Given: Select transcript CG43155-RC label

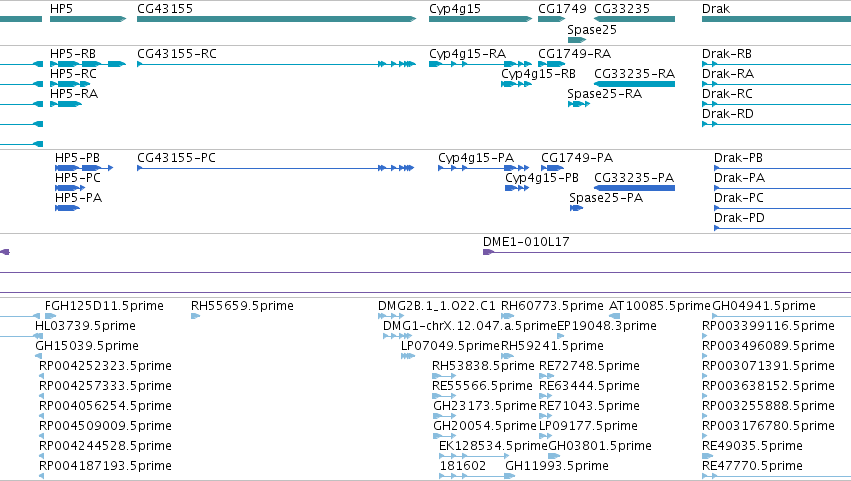Looking at the screenshot, I should click(177, 54).
